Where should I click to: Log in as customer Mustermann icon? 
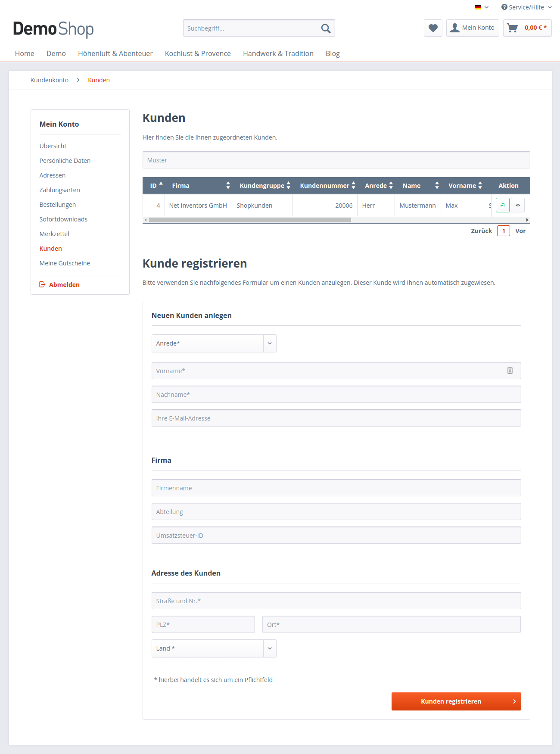point(503,205)
